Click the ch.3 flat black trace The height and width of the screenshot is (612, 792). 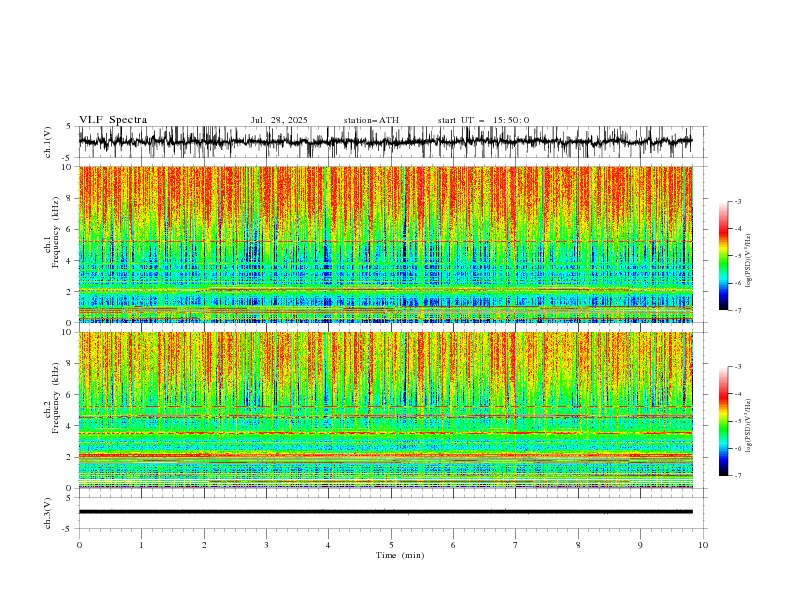(386, 512)
